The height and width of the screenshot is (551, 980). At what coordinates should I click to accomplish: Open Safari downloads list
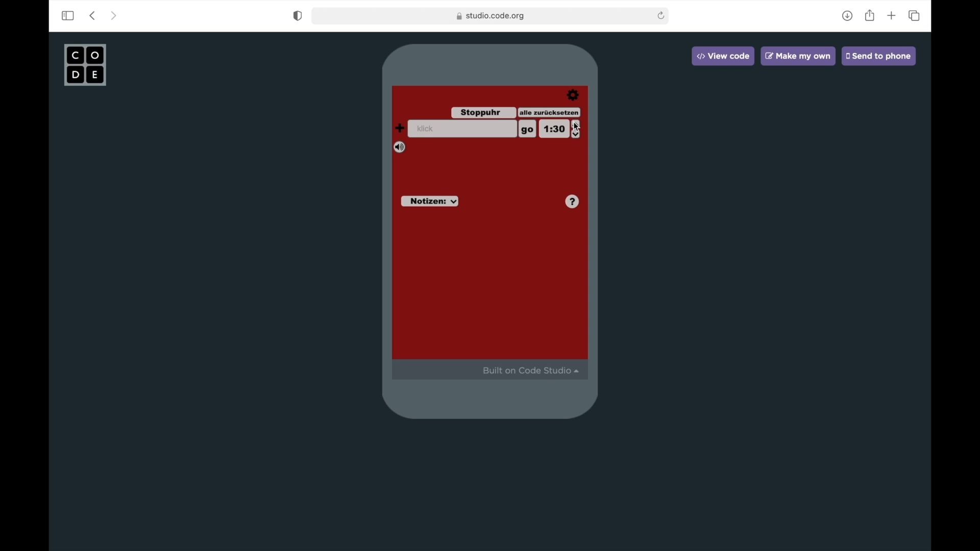847,16
